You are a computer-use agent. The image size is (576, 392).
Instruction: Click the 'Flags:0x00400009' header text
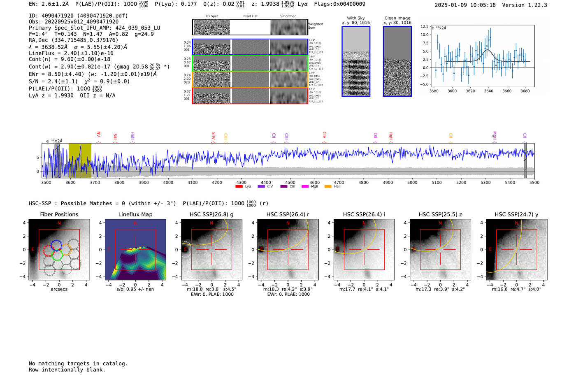click(x=339, y=4)
